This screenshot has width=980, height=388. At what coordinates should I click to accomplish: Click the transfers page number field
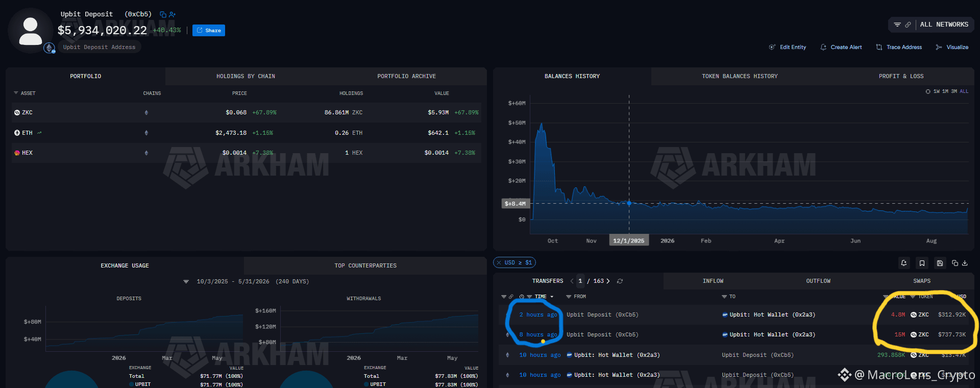pyautogui.click(x=580, y=281)
